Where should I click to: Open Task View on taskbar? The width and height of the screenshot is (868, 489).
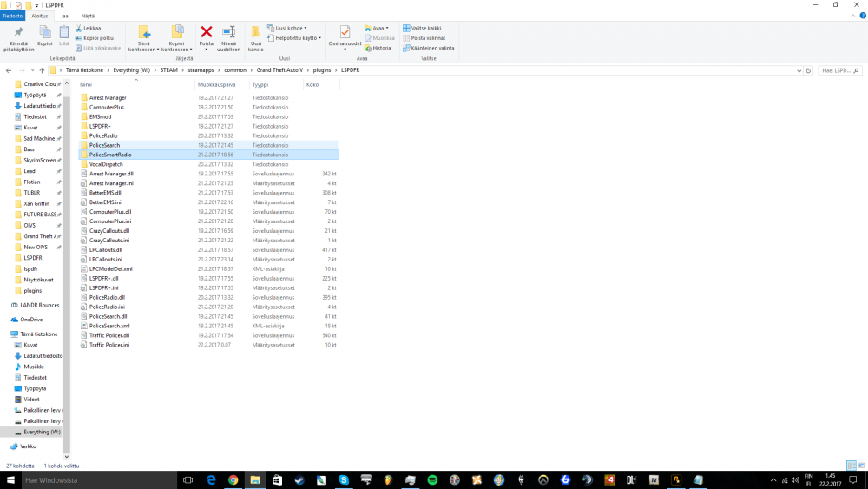pos(188,480)
